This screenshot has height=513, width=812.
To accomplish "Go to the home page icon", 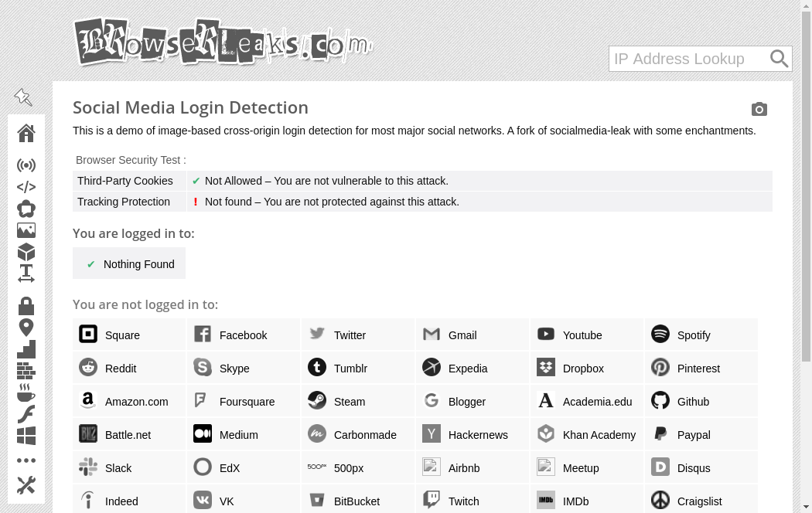I will (x=26, y=133).
